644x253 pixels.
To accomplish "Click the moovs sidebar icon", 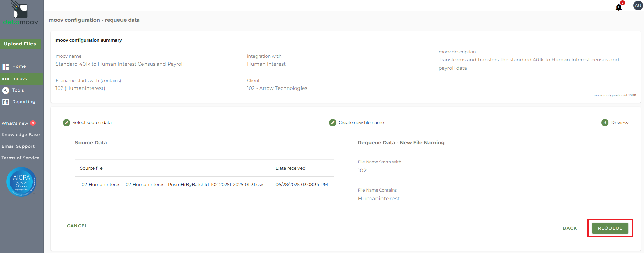I will [x=6, y=79].
